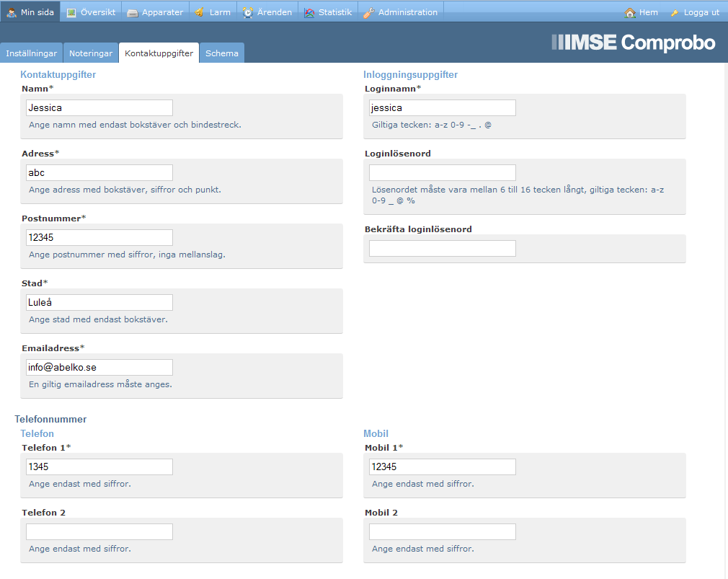
Task: Go to Apparater menu item
Action: [x=156, y=12]
